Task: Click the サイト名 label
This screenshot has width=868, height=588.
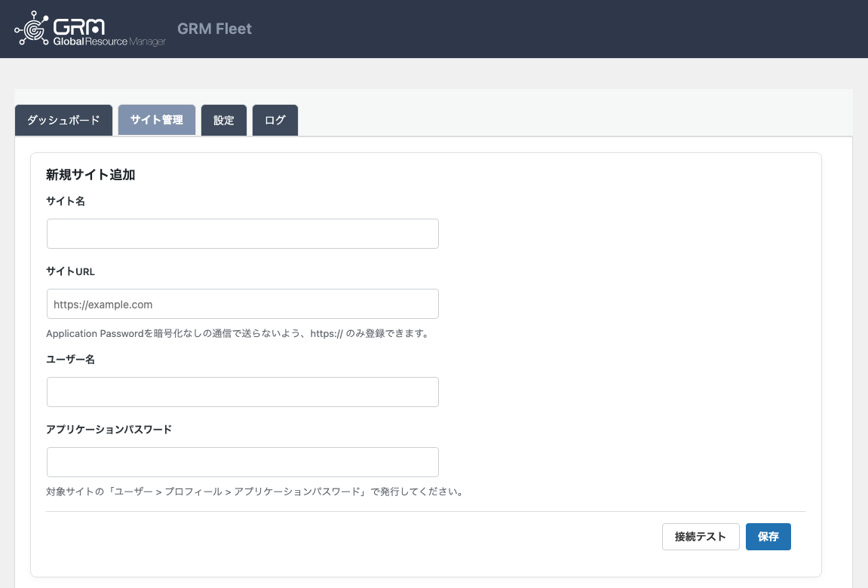Action: (x=66, y=201)
